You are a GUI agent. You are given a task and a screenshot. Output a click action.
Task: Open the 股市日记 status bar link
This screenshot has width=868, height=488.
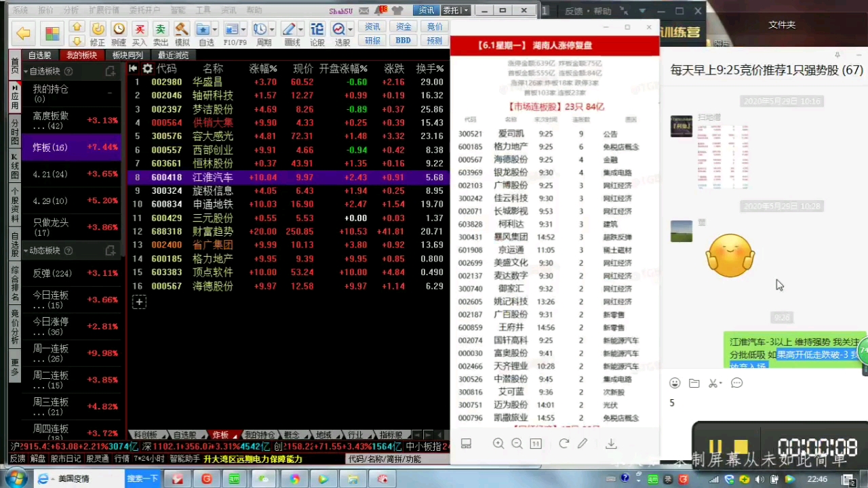66,459
